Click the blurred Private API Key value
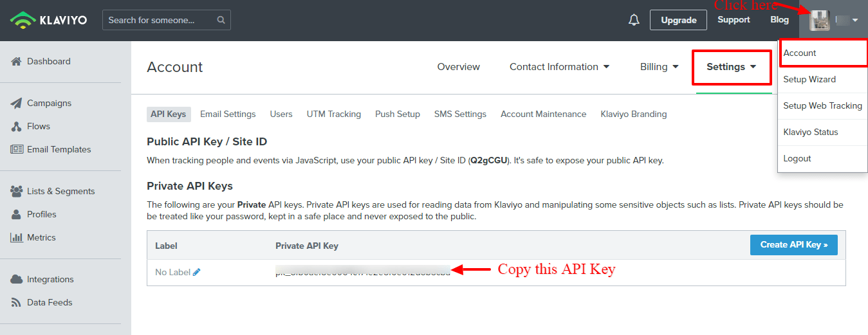 coord(363,271)
